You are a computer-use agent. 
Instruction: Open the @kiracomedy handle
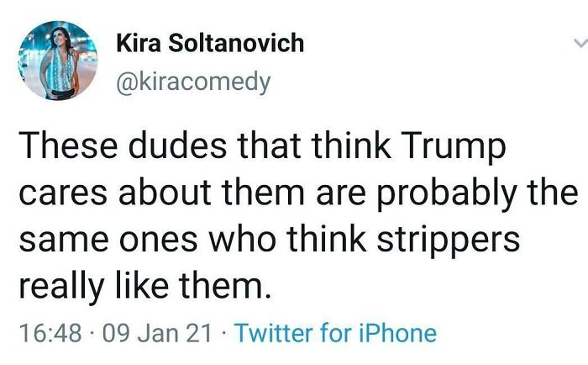click(193, 82)
